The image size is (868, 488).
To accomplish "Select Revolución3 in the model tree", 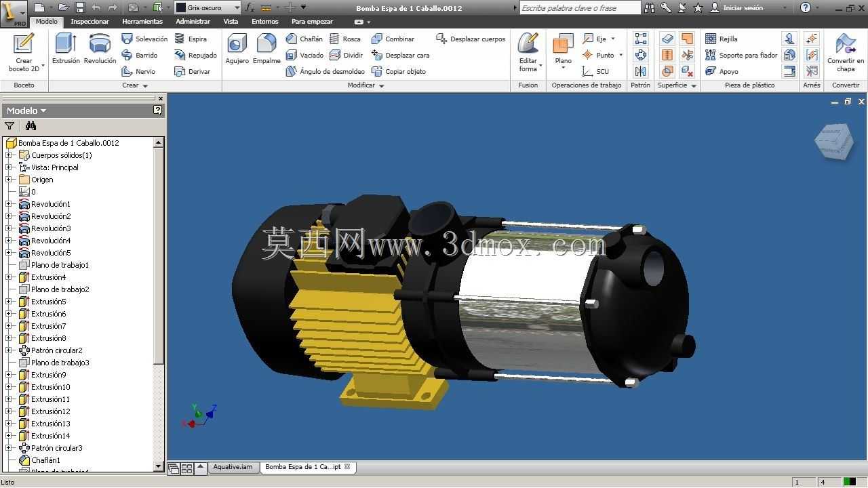I will point(51,228).
